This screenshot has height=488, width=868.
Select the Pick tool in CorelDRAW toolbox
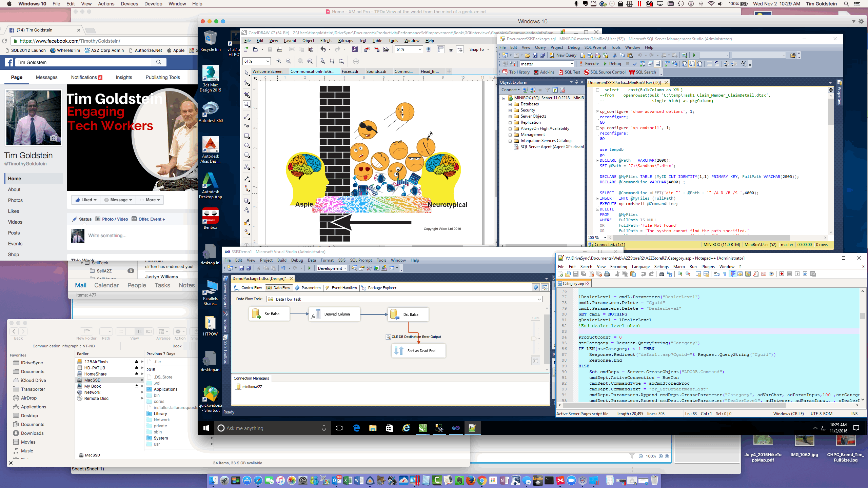[247, 73]
